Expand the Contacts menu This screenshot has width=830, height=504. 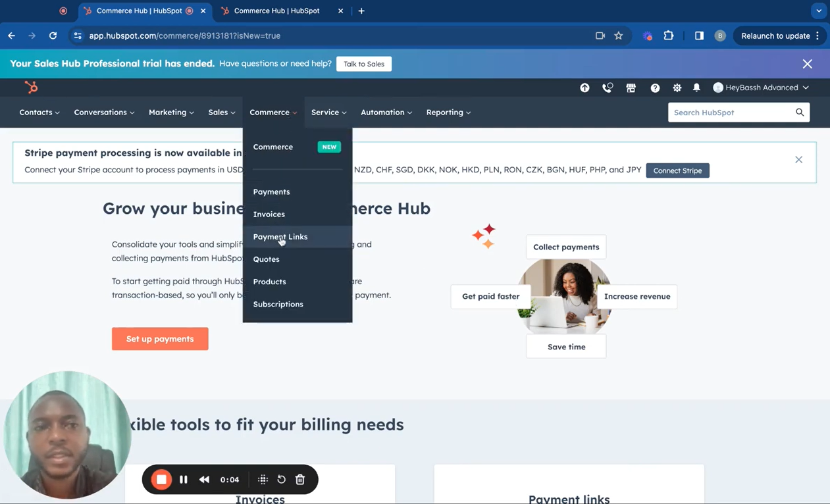[x=39, y=113]
